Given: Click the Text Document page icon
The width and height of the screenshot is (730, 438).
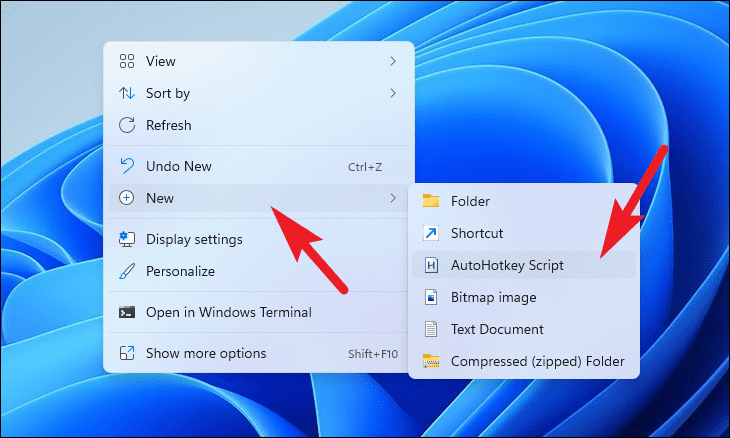Looking at the screenshot, I should point(431,329).
